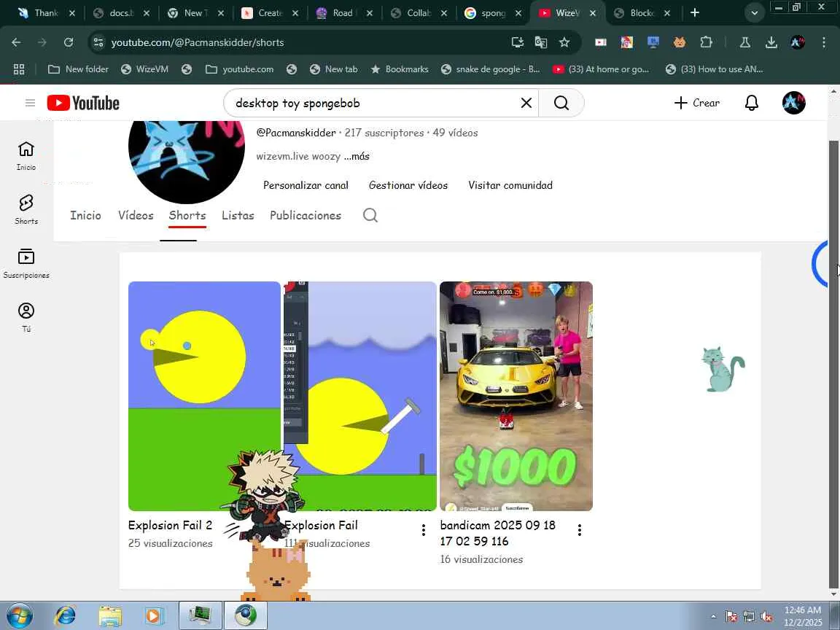Bookmark this page with the star icon

click(x=564, y=42)
